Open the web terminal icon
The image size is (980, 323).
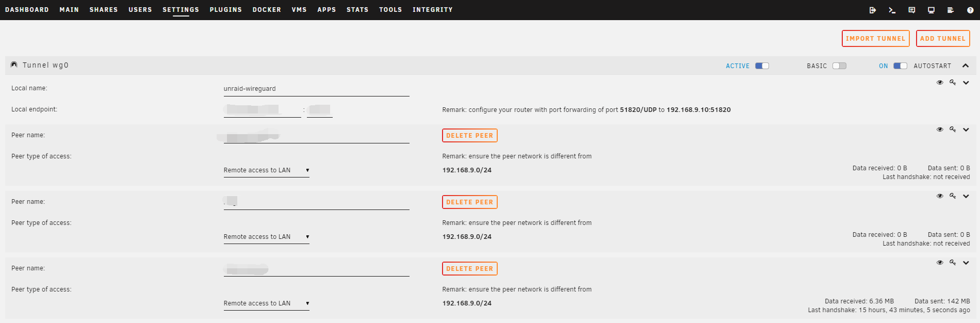[892, 10]
